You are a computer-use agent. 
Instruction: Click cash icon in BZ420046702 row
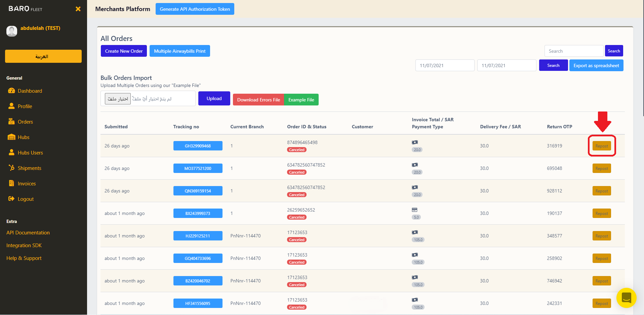coord(415,277)
